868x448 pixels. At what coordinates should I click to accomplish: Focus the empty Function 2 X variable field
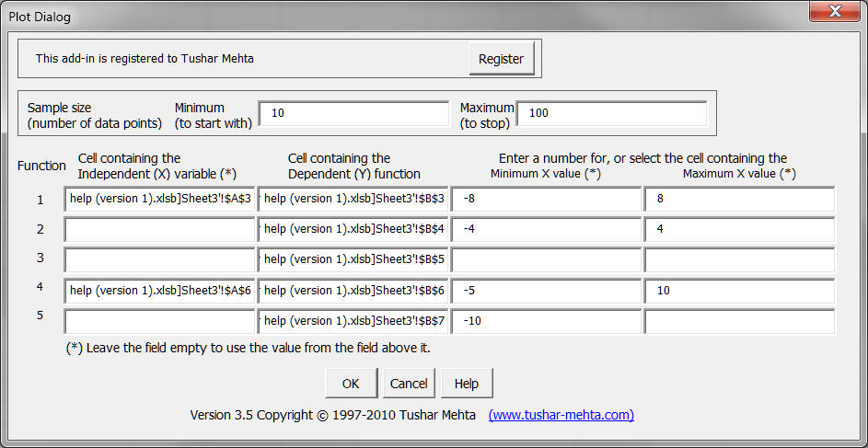tap(159, 230)
